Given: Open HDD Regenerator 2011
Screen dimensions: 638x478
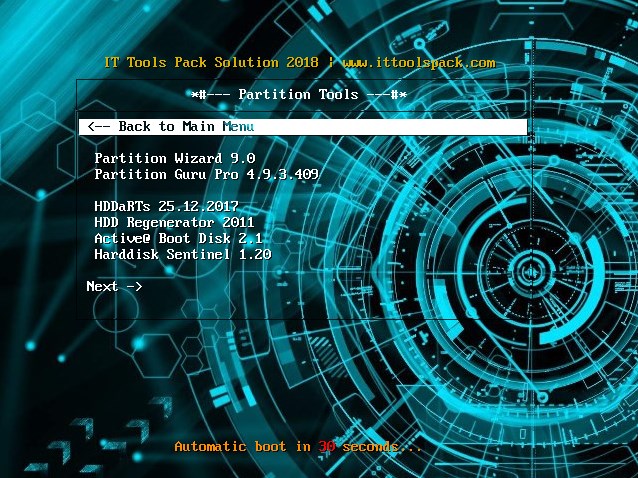Looking at the screenshot, I should [174, 222].
